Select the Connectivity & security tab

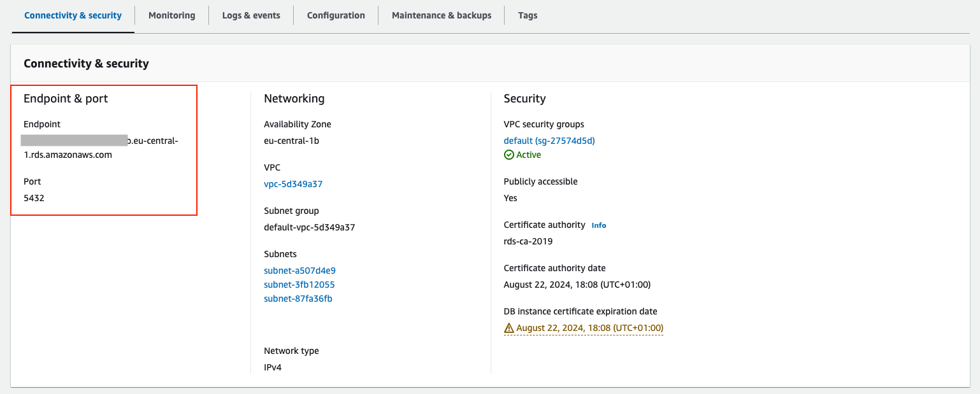tap(72, 15)
